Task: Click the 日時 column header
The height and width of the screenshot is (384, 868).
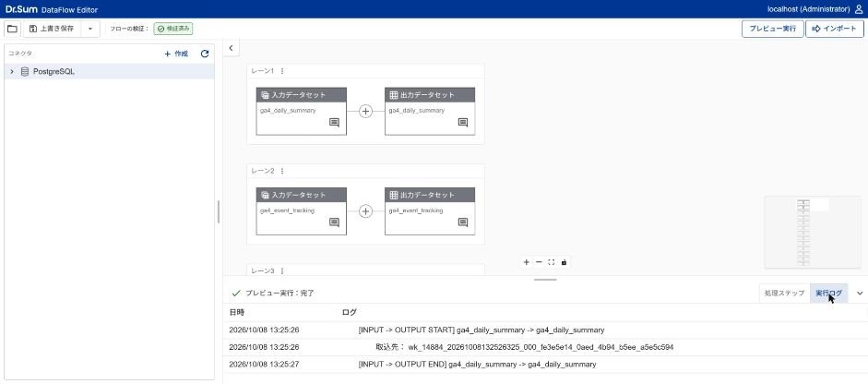Action: 236,313
